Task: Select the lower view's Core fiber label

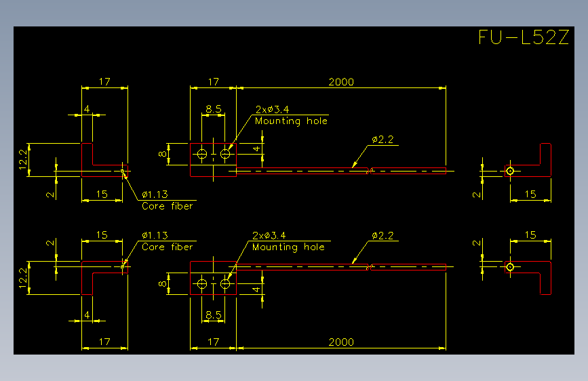Action: tap(168, 247)
